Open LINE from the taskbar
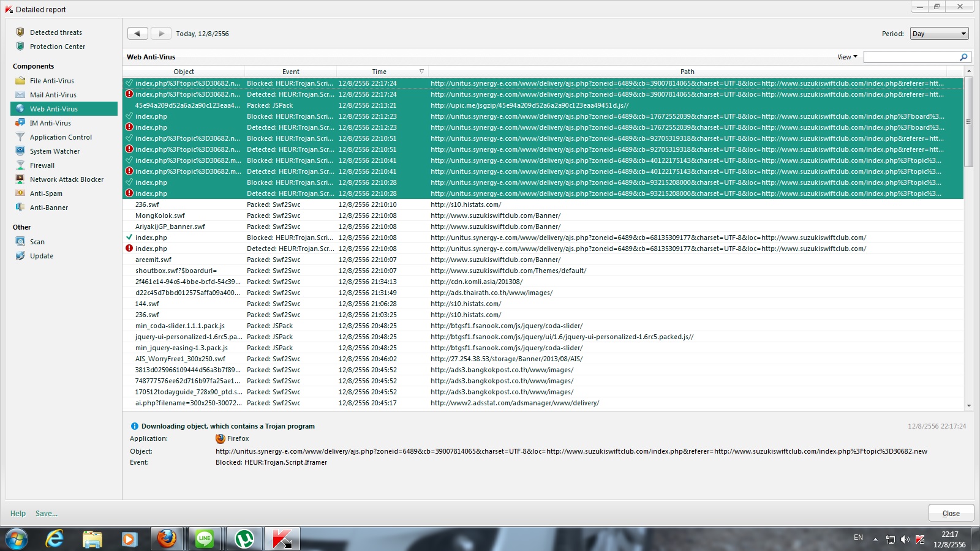980x551 pixels. [x=205, y=539]
